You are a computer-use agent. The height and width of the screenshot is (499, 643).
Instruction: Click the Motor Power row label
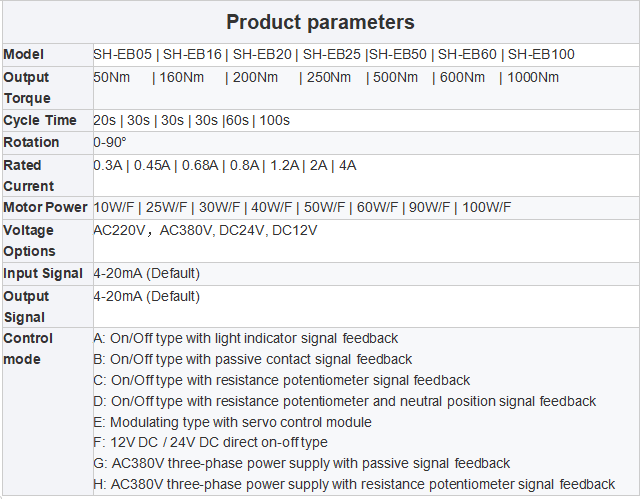[x=45, y=208]
